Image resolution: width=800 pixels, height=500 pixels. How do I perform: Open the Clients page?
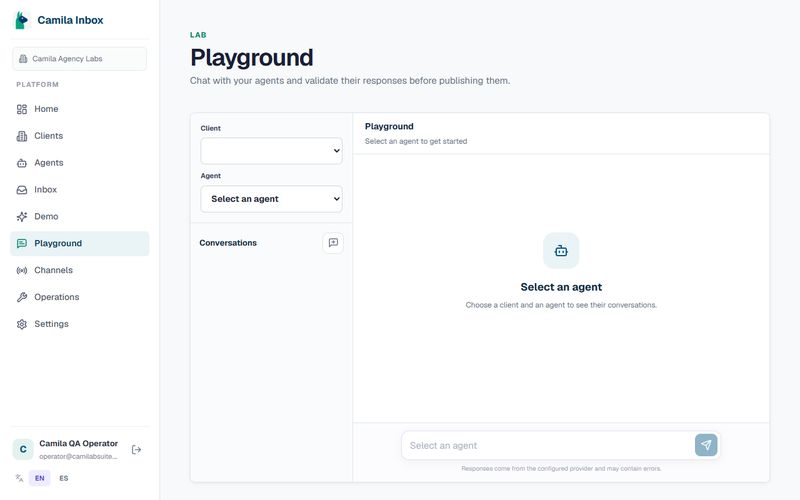pos(80,136)
